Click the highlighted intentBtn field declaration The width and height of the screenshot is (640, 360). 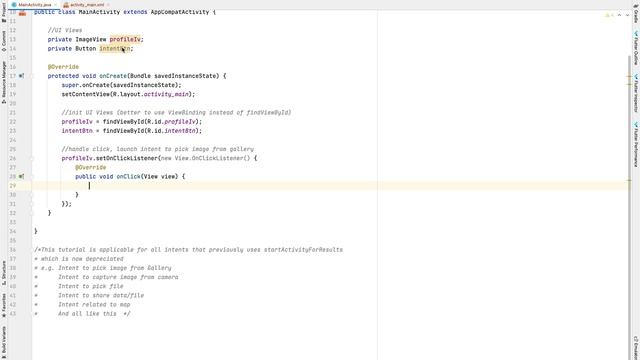tap(115, 49)
